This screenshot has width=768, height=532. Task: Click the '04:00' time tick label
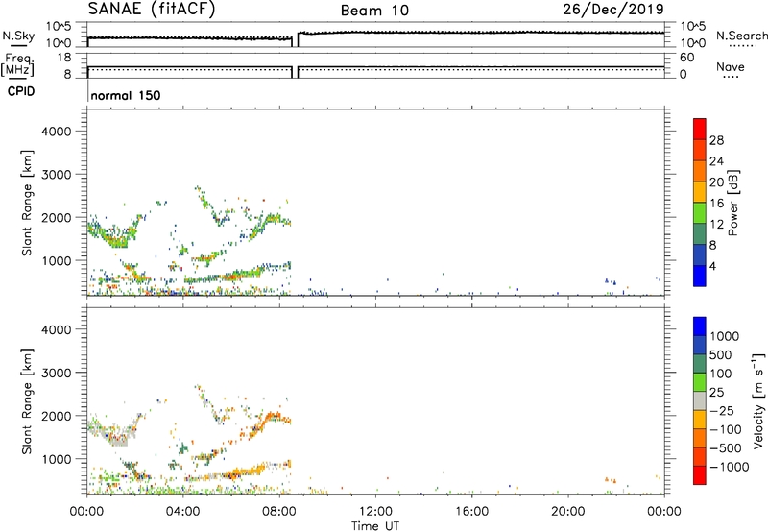(183, 512)
